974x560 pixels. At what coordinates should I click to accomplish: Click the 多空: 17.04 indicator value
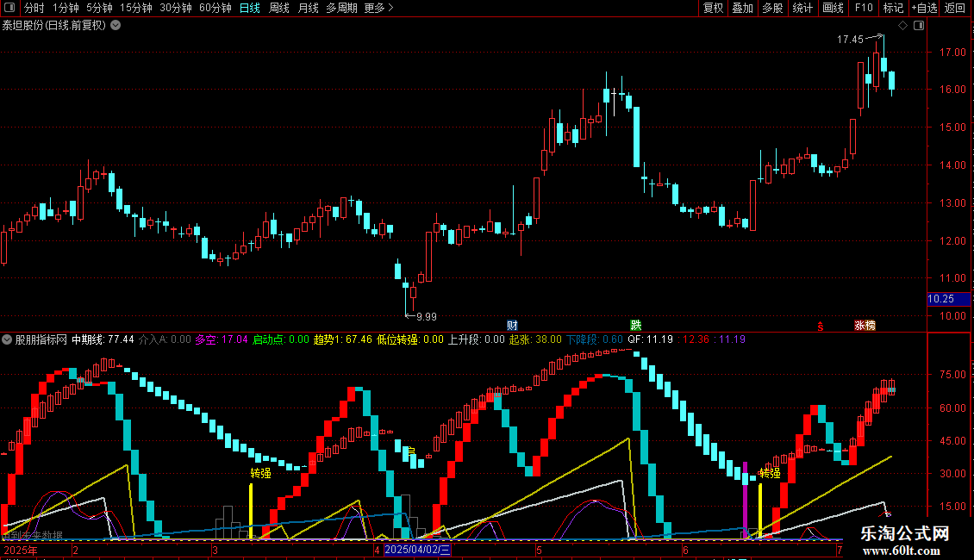tap(222, 339)
